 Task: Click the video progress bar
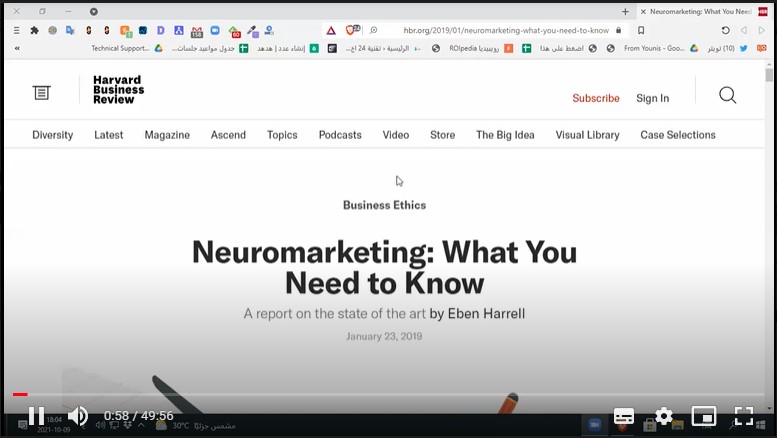click(x=388, y=395)
